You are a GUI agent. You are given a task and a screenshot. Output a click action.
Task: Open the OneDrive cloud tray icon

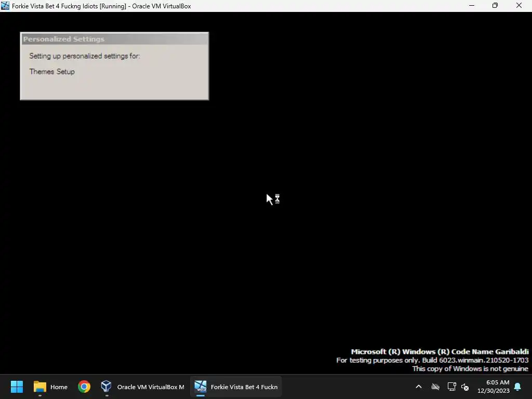[435, 387]
